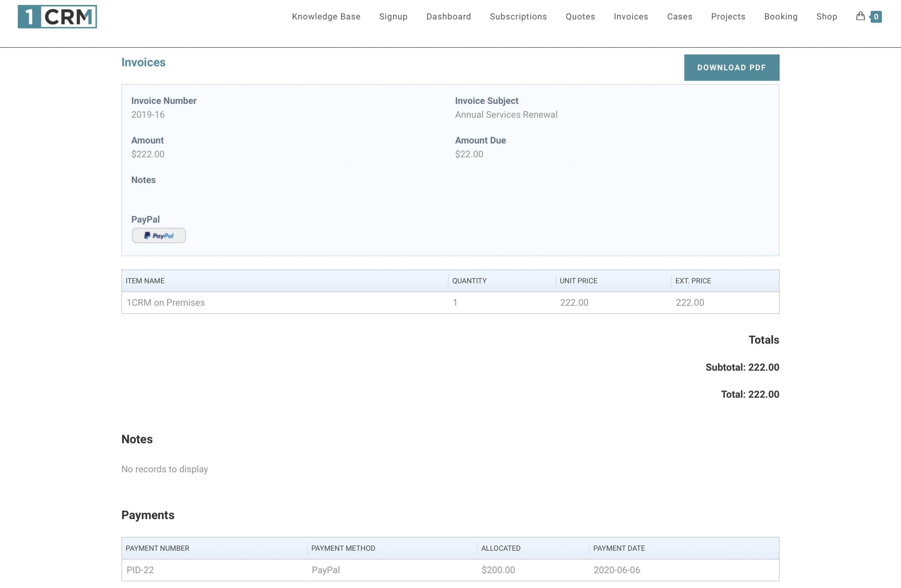901x588 pixels.
Task: Open the shopping cart icon
Action: click(860, 16)
